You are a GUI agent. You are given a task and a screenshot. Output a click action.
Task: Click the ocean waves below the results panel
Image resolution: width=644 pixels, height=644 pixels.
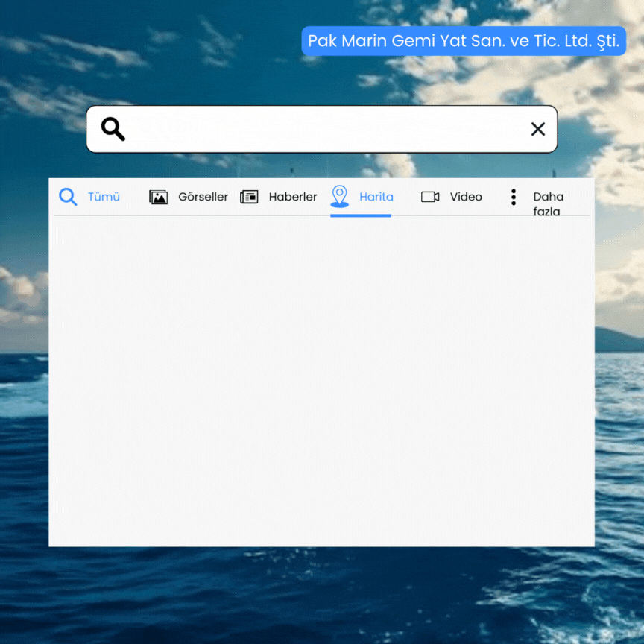coord(321,596)
